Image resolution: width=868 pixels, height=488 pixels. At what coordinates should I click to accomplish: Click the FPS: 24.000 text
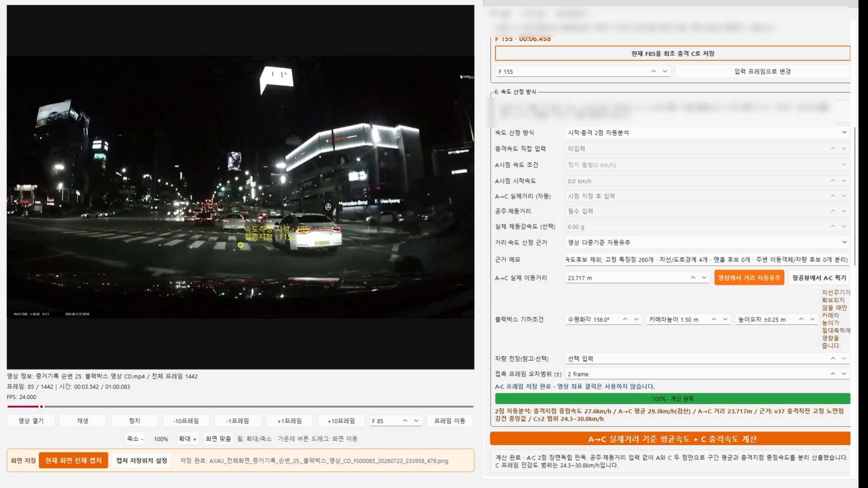pyautogui.click(x=22, y=397)
